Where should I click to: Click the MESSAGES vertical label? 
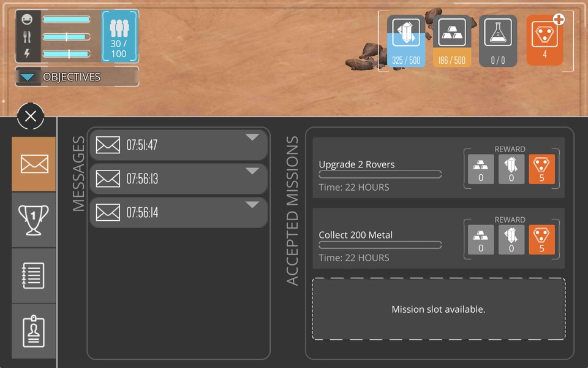click(78, 174)
